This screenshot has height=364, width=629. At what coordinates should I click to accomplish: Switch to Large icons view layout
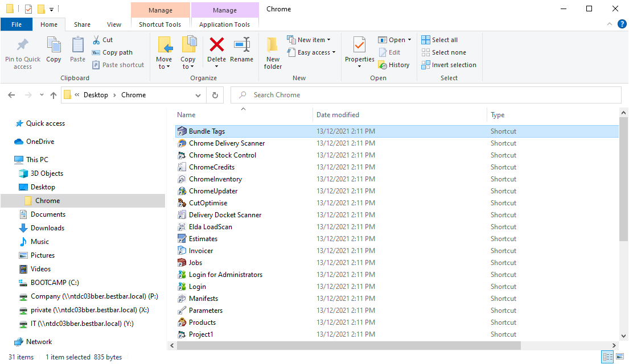620,357
